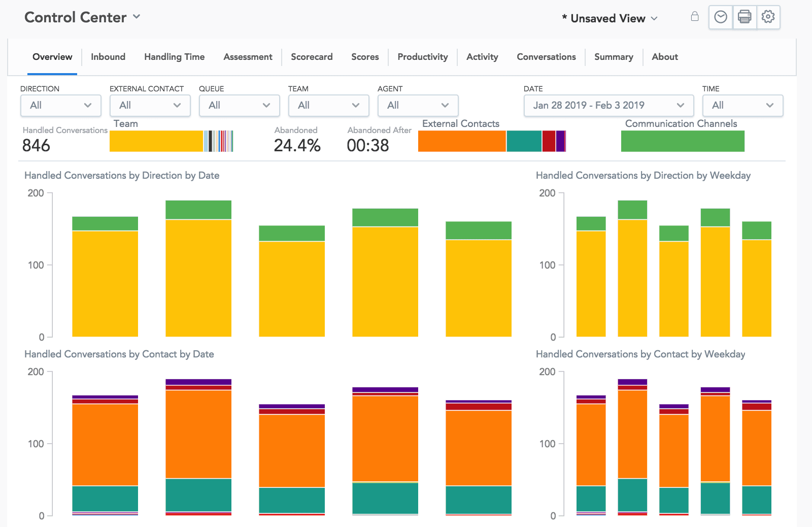
Task: Open the date range picker showing Jan 28 2019
Action: (607, 106)
